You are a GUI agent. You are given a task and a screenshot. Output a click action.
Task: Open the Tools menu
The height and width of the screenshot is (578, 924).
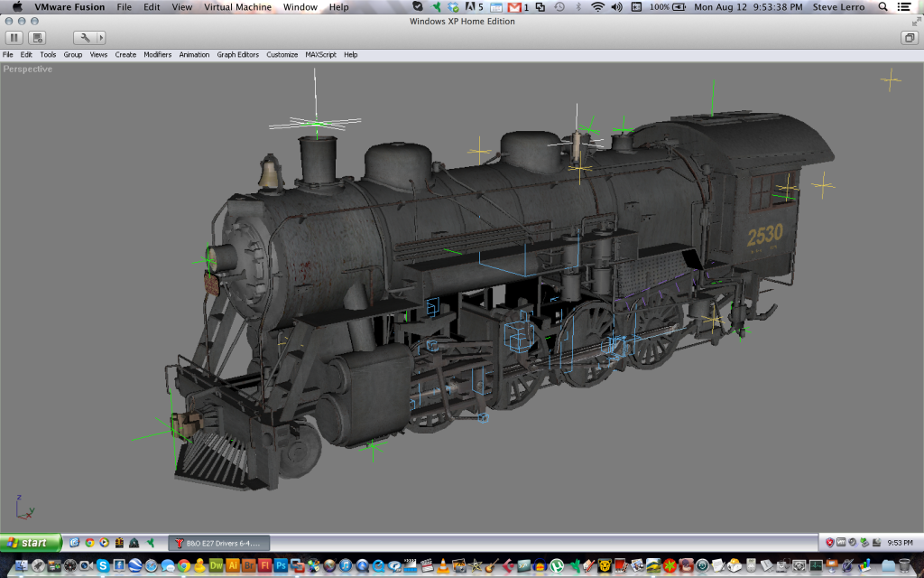48,55
